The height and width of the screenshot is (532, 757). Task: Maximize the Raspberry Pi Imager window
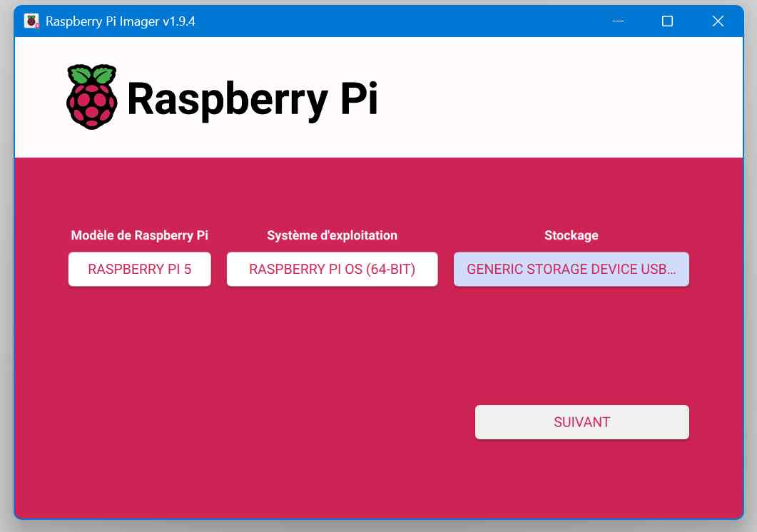tap(667, 21)
